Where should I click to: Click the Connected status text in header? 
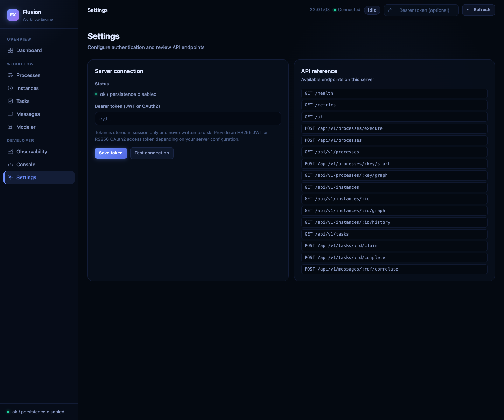(x=349, y=10)
